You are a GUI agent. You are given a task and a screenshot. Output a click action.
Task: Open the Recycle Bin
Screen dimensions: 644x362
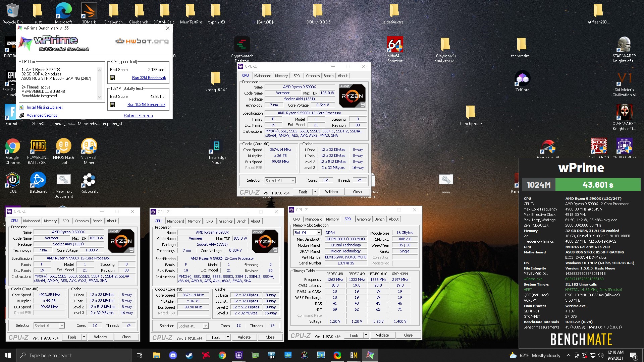[12, 13]
